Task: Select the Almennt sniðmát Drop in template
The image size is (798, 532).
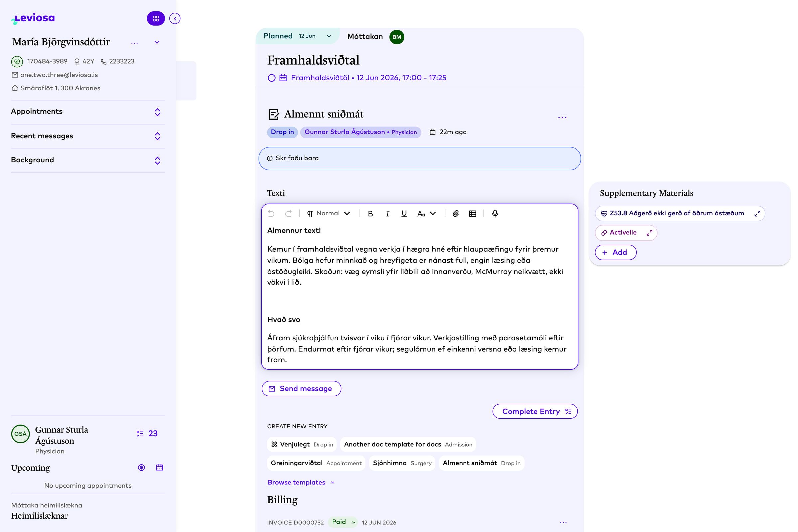Action: [481, 463]
